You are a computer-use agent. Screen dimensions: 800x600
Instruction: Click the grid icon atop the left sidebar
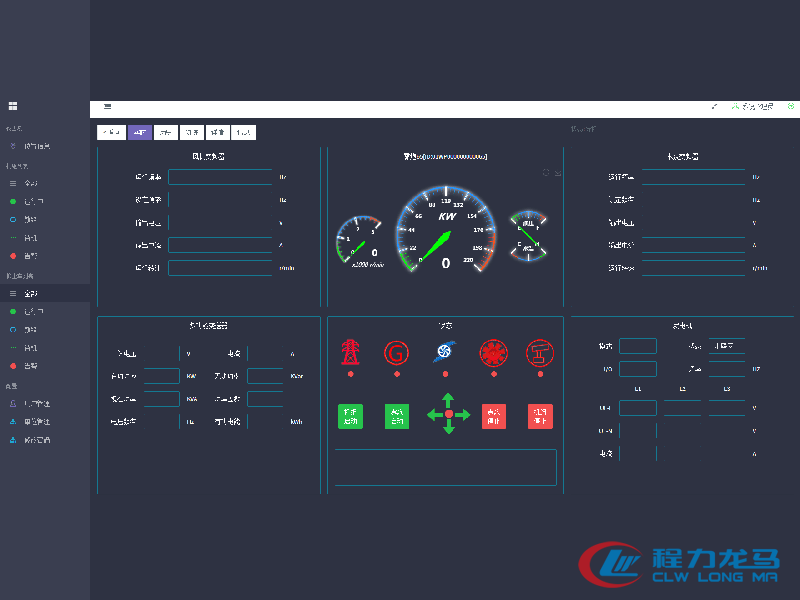click(x=13, y=106)
